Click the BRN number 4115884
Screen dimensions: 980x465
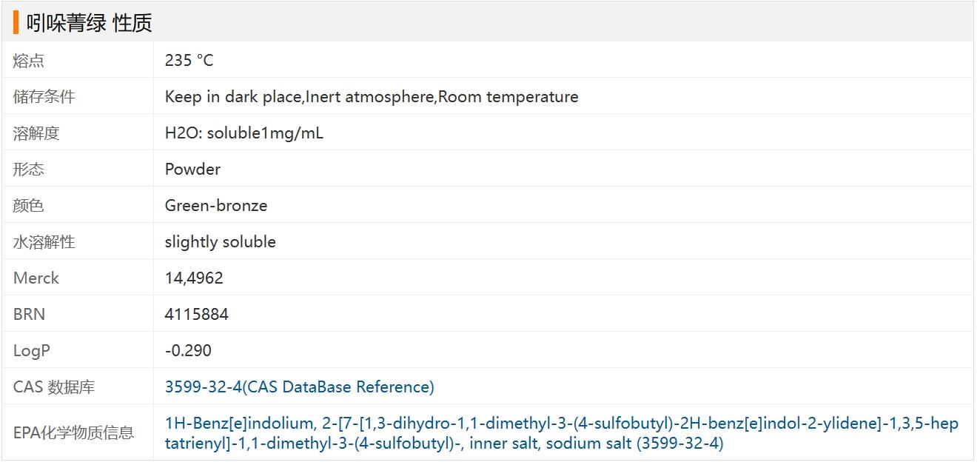point(196,314)
